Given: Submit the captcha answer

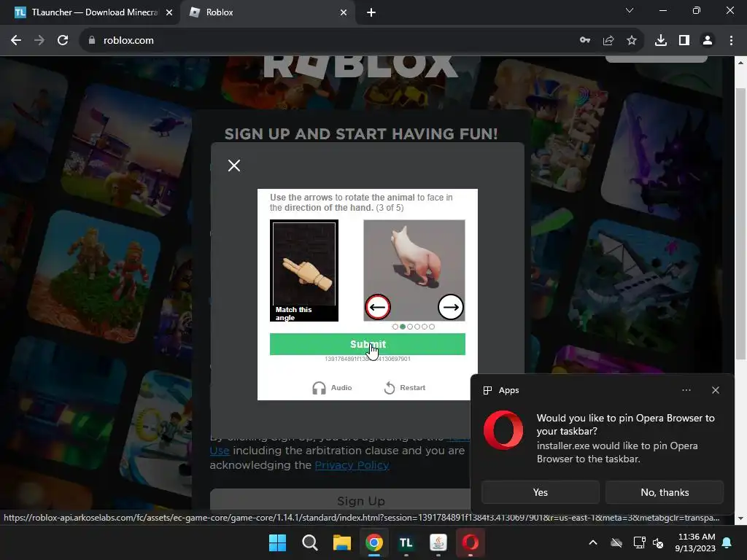Looking at the screenshot, I should pos(368,344).
